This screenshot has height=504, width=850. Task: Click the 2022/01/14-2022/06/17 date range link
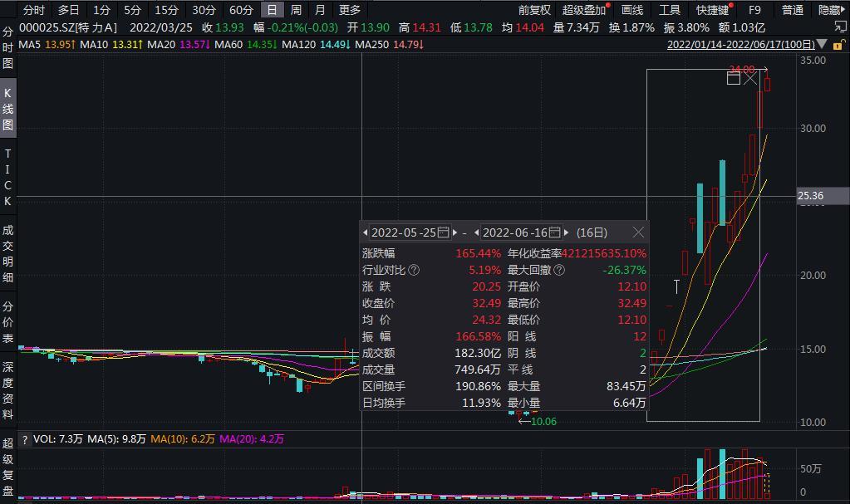740,45
